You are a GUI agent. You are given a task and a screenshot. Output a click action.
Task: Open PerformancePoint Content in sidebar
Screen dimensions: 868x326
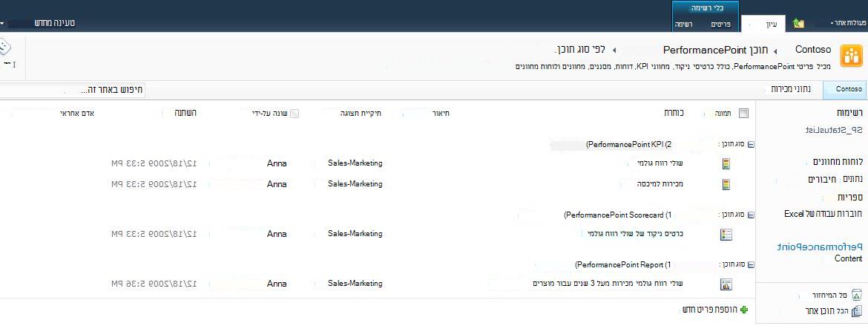(819, 252)
